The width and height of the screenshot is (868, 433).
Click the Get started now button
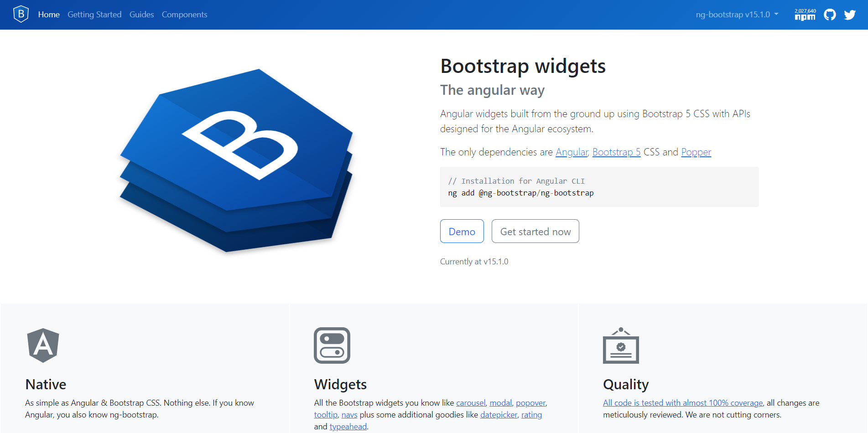535,231
